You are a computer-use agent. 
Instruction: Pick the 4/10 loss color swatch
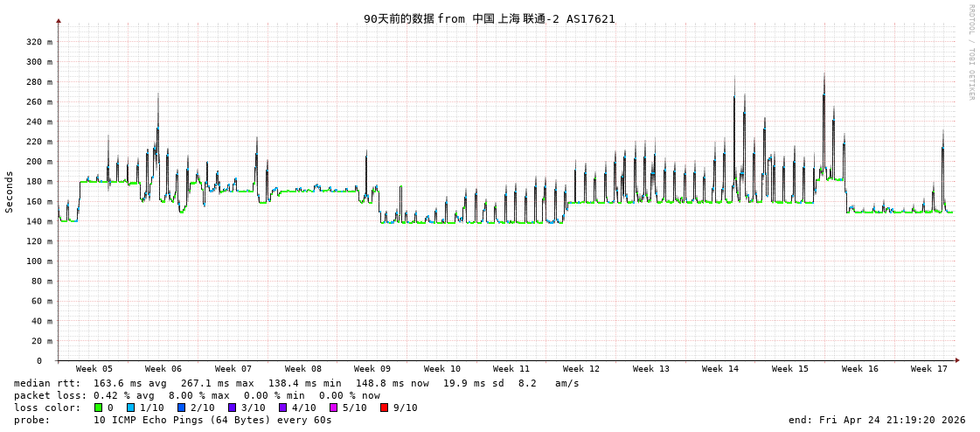[282, 408]
